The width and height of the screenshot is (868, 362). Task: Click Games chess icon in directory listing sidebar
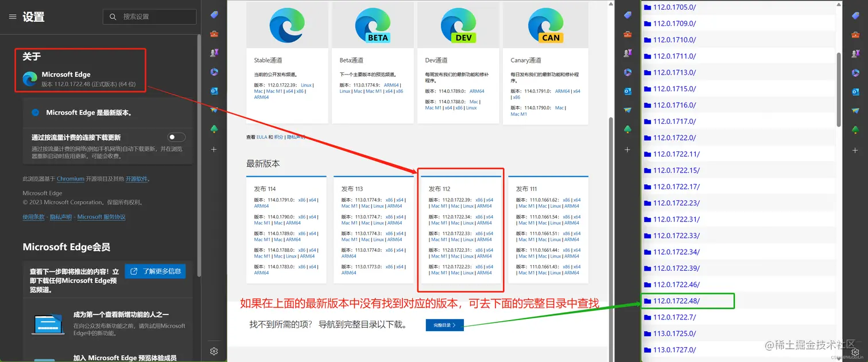tap(855, 53)
